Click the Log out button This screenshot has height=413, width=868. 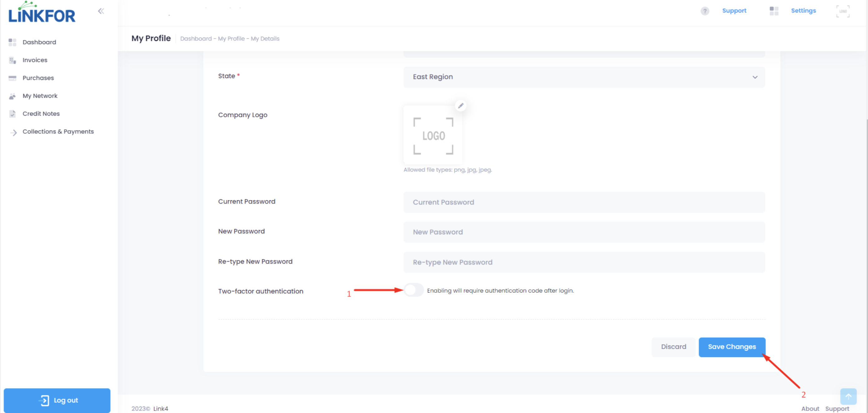click(x=57, y=400)
